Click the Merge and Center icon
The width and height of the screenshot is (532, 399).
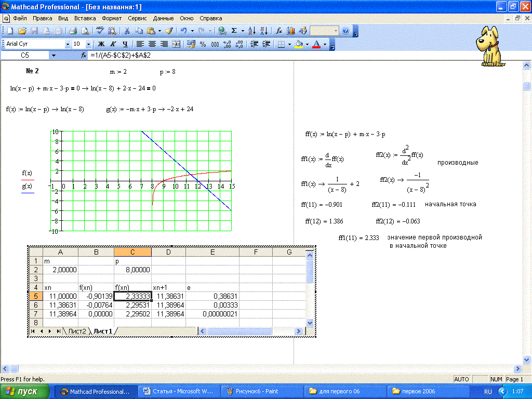[x=176, y=44]
